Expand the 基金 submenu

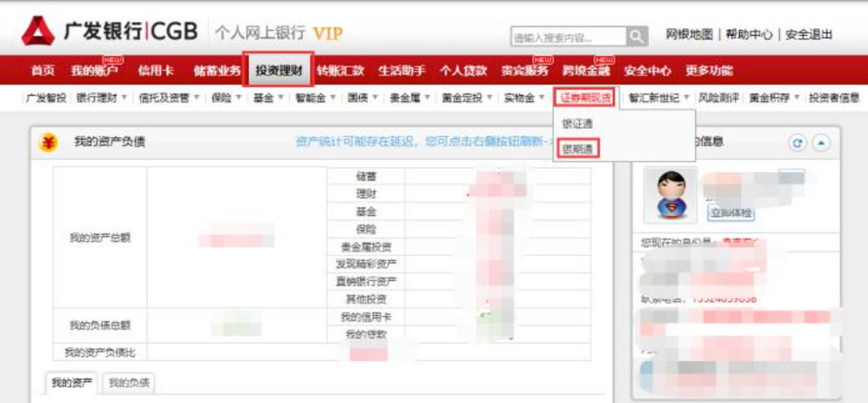[x=268, y=98]
